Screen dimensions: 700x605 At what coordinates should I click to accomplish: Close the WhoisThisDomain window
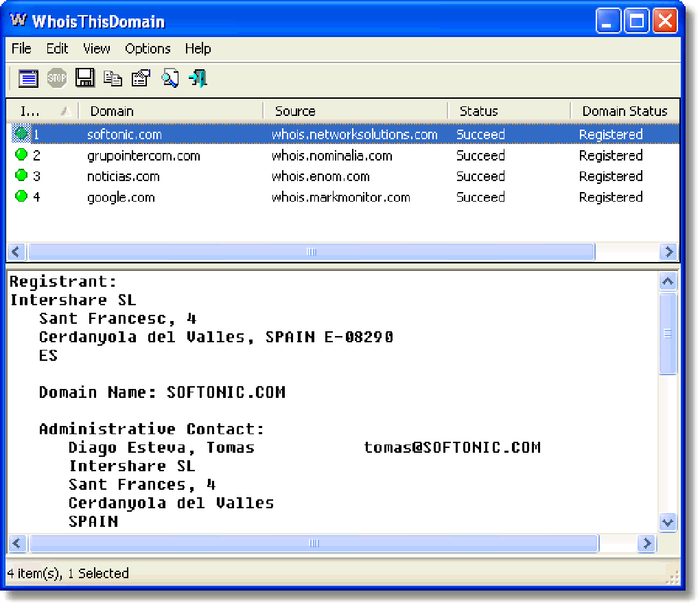[x=665, y=21]
